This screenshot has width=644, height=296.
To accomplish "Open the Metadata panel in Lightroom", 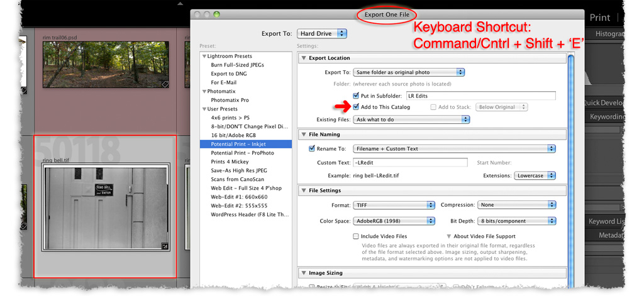I will pyautogui.click(x=611, y=236).
